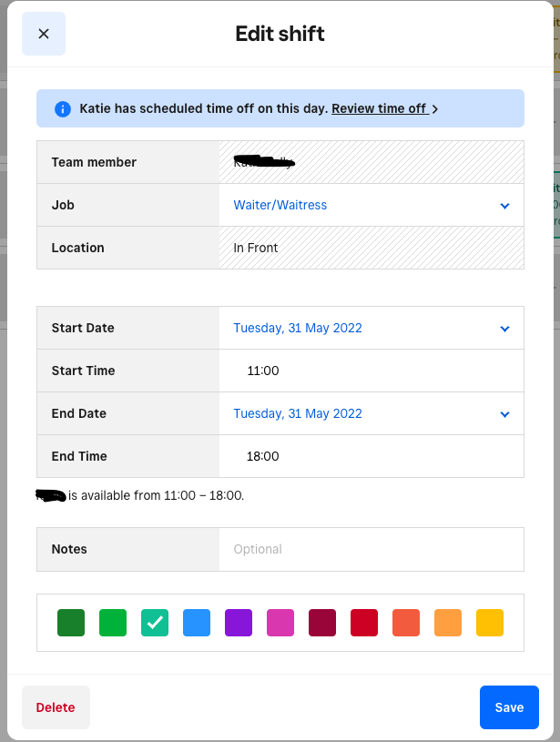Expand the Job dropdown
The height and width of the screenshot is (742, 560).
tap(371, 205)
